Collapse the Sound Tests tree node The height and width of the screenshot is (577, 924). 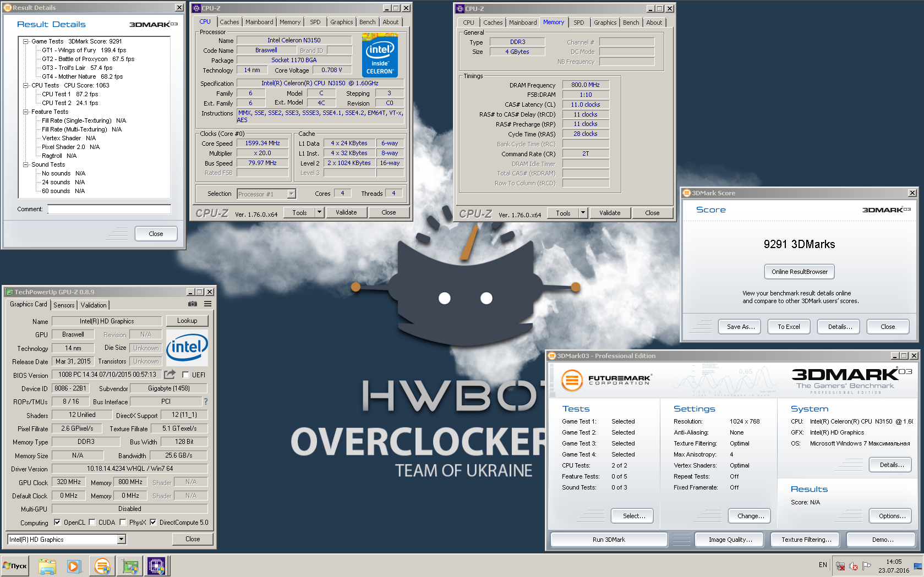point(25,164)
